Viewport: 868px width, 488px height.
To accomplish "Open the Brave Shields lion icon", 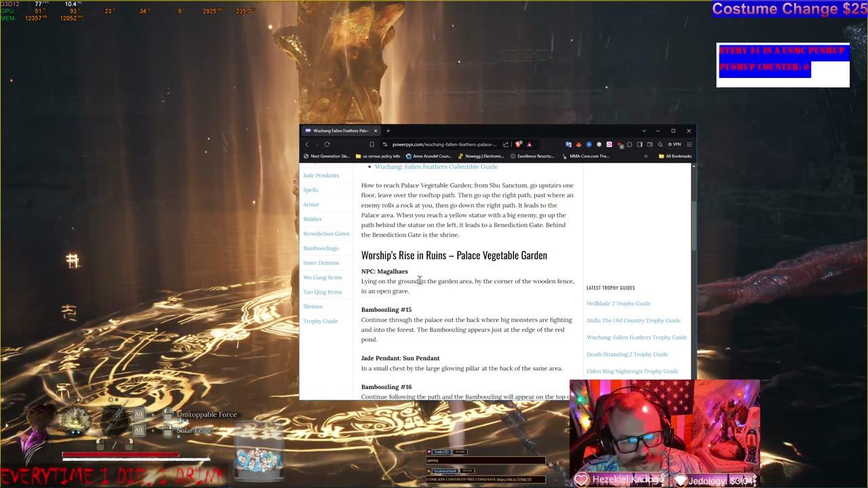I will 519,144.
